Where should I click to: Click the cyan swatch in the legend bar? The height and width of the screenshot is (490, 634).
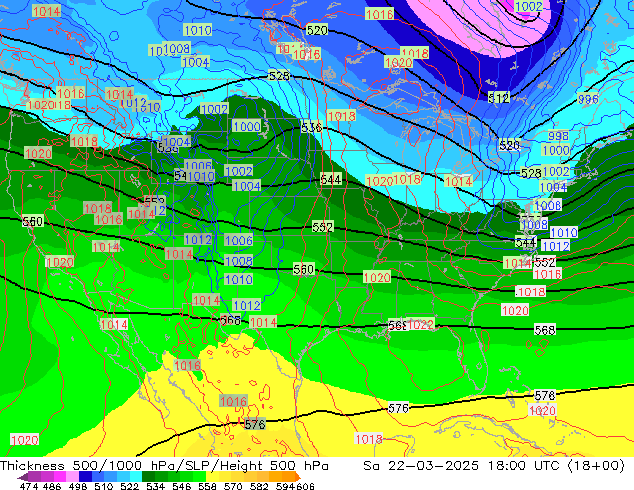pyautogui.click(x=136, y=477)
